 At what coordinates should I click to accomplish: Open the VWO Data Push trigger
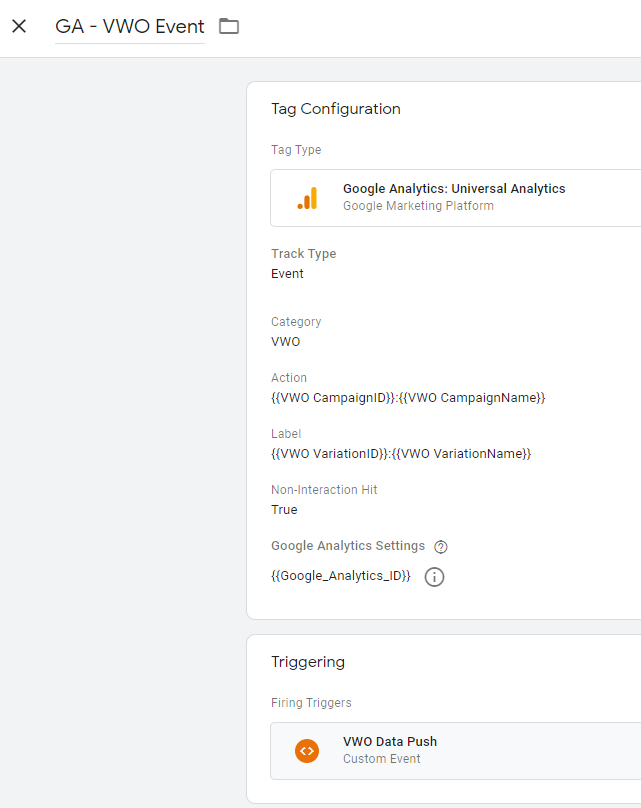[x=456, y=751]
